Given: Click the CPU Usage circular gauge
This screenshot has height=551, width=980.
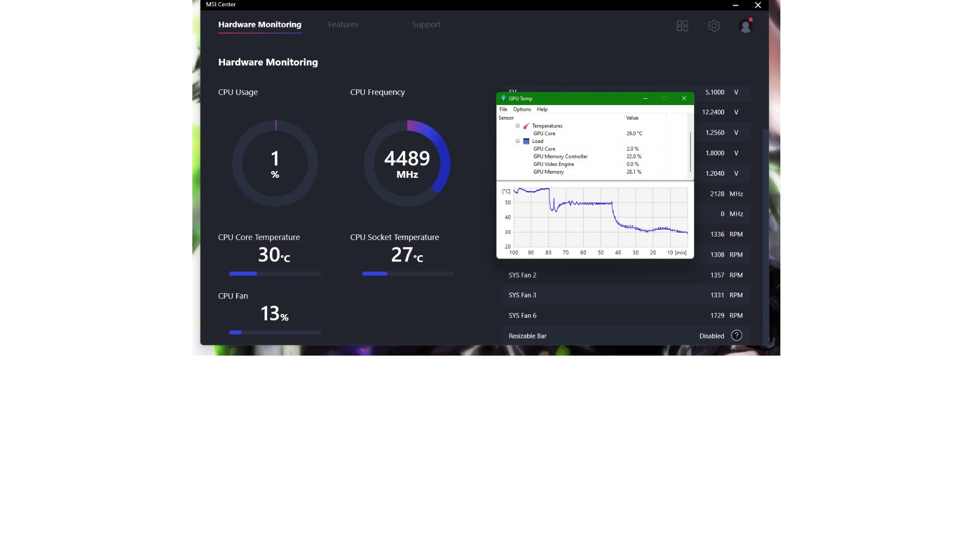Looking at the screenshot, I should [275, 163].
